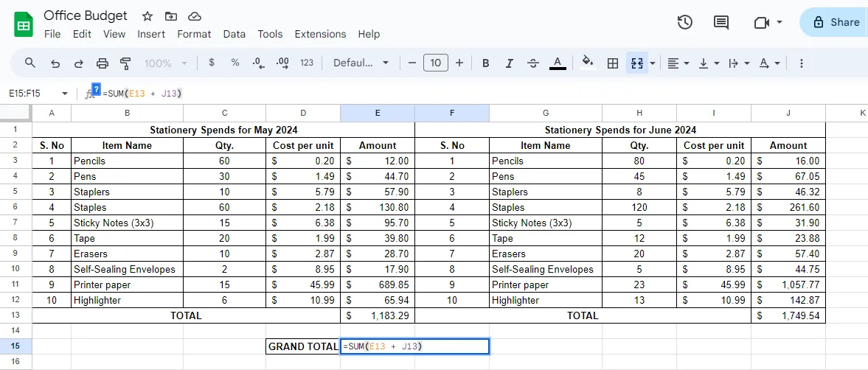Open text wrapping dropdown

739,63
